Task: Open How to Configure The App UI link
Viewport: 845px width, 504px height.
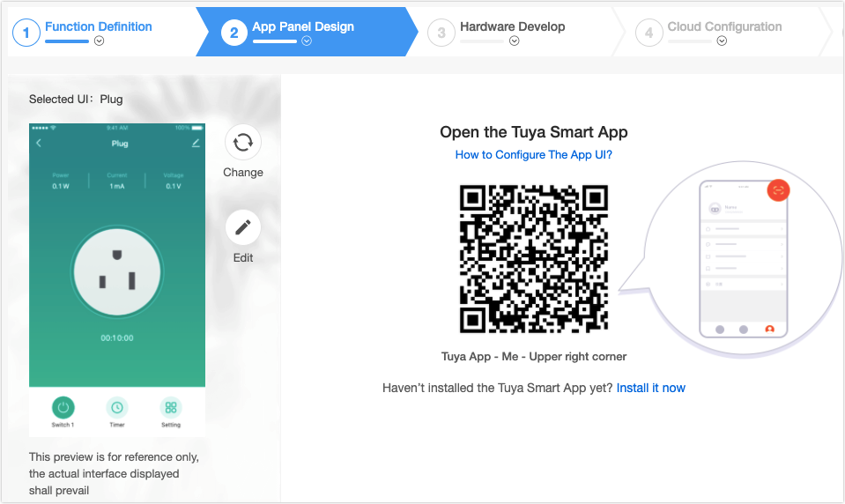Action: (533, 155)
